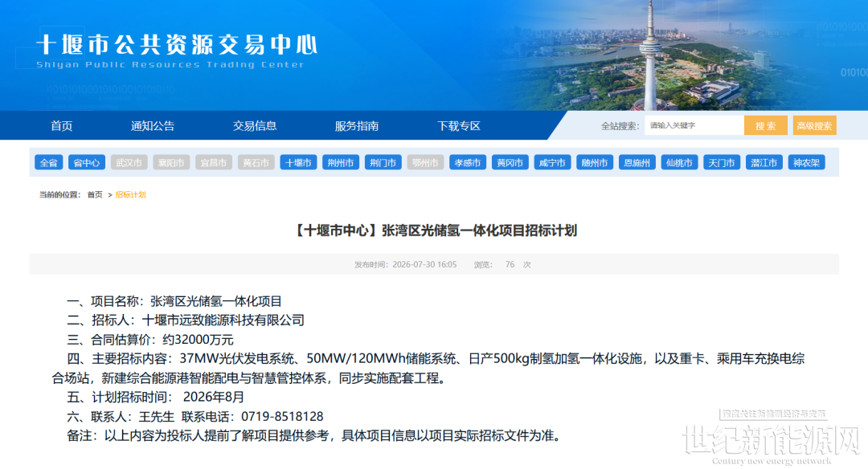The height and width of the screenshot is (469, 868).
Task: Select the greyed 武汉市 region tag
Action: [129, 162]
